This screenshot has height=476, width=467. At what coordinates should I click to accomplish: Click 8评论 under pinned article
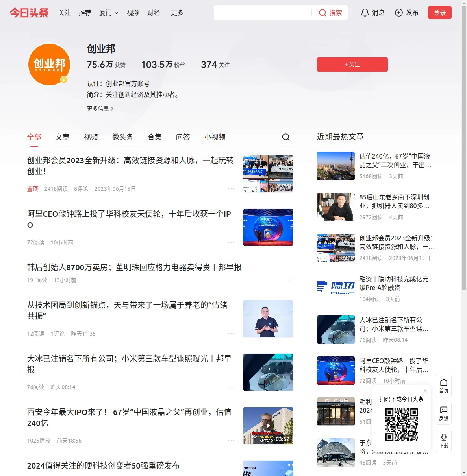point(81,189)
